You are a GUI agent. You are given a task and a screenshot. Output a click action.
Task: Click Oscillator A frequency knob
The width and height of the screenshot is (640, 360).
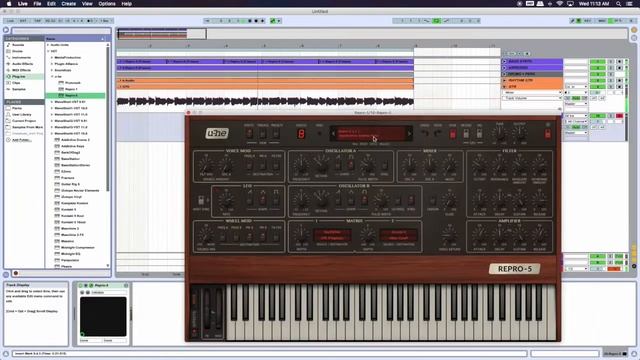coord(301,166)
